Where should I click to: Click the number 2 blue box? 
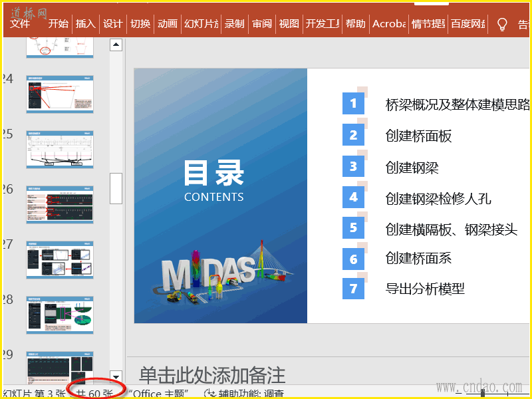pyautogui.click(x=353, y=135)
